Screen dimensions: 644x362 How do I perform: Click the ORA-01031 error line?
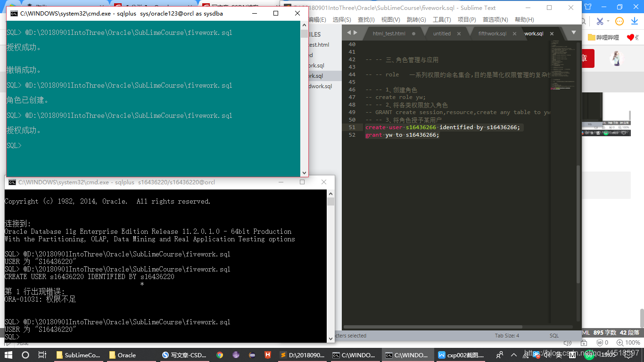(41, 299)
